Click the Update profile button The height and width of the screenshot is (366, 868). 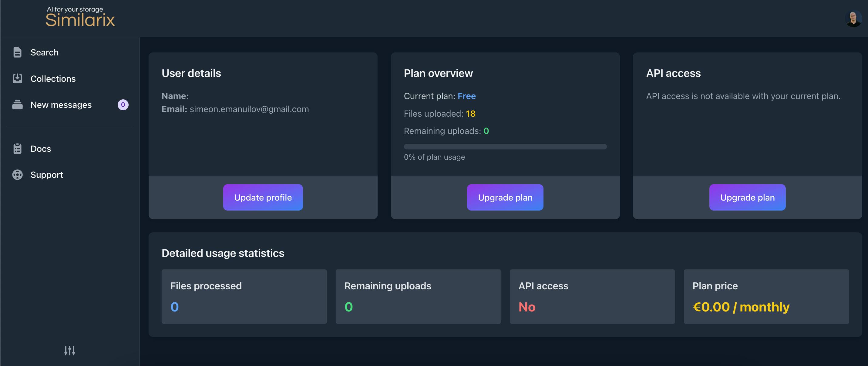click(263, 197)
